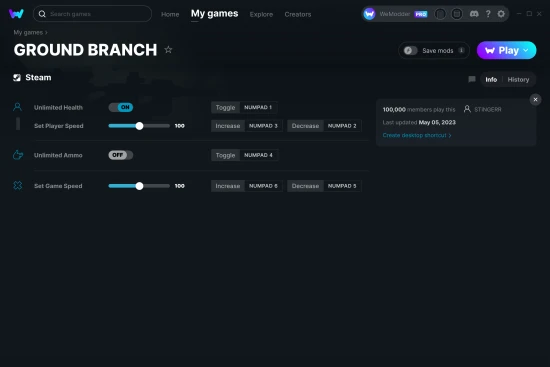Image resolution: width=550 pixels, height=367 pixels.
Task: Edit the NUMPAD 6 hotkey binding
Action: coord(263,186)
